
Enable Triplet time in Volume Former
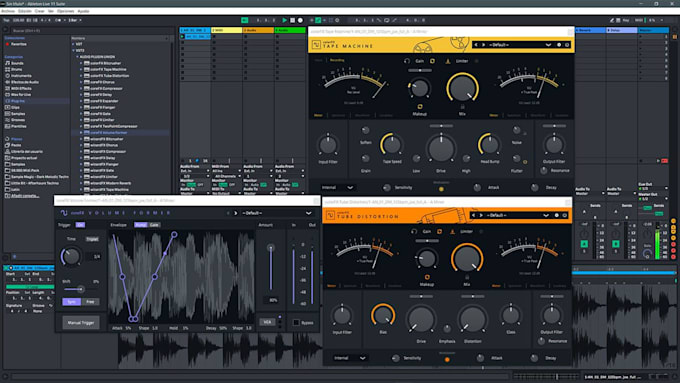coord(92,239)
